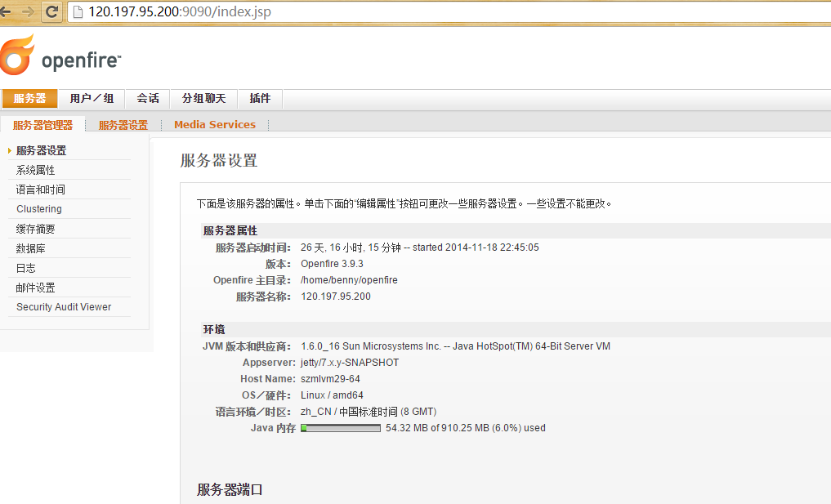Click the page icon in address bar
This screenshot has height=504, width=831.
78,11
